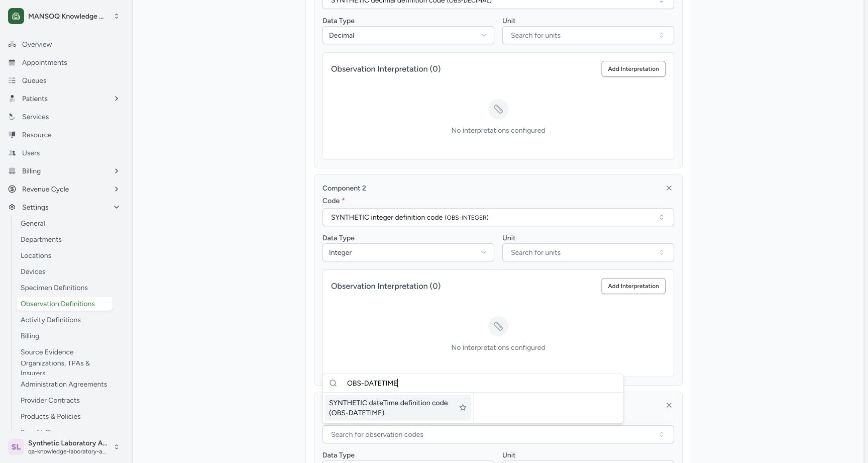
Task: Open Administration Agreements
Action: [x=64, y=384]
